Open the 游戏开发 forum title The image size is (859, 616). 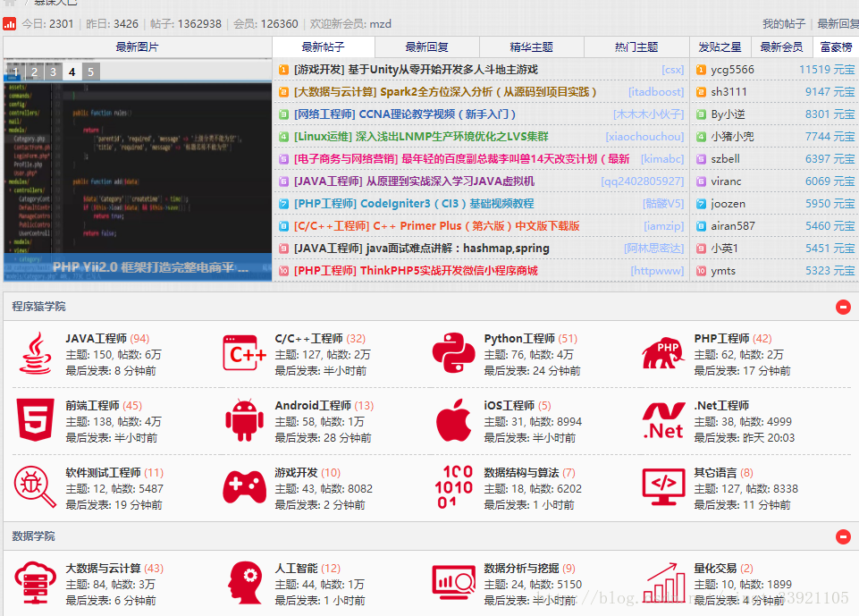(297, 472)
